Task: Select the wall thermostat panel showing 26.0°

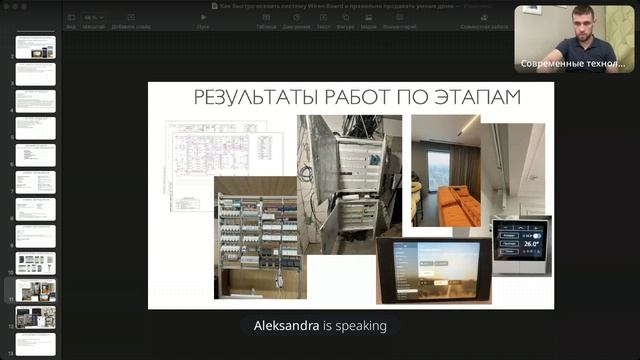Action: coord(522,246)
